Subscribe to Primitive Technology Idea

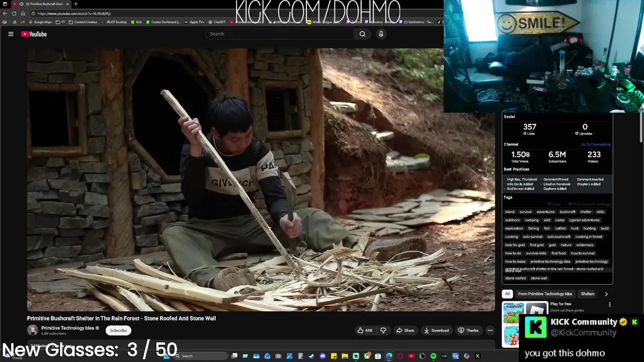tap(118, 330)
